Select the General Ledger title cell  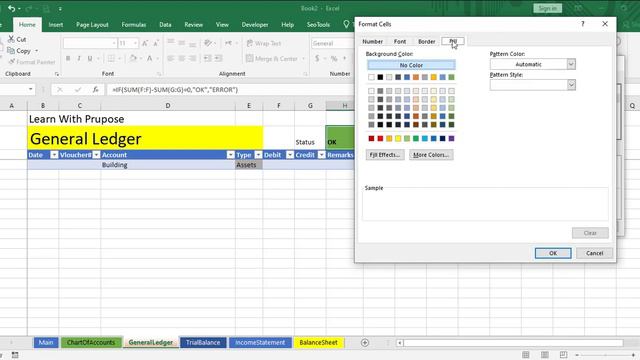(145, 138)
